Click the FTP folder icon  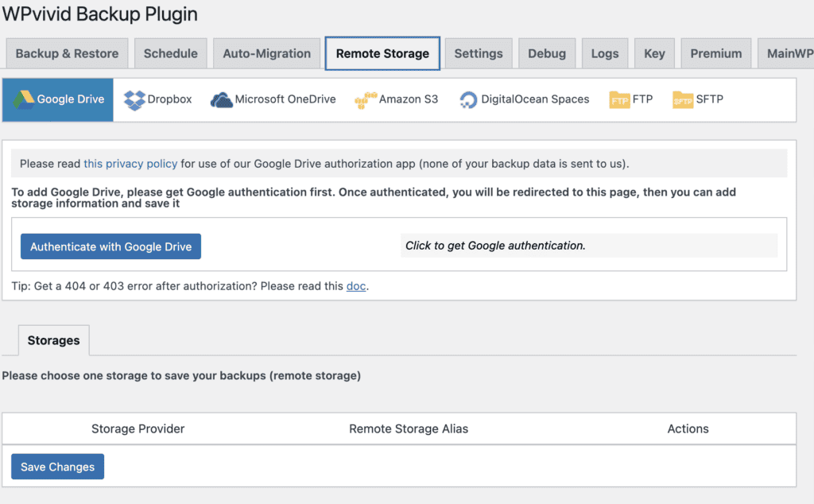click(x=619, y=99)
